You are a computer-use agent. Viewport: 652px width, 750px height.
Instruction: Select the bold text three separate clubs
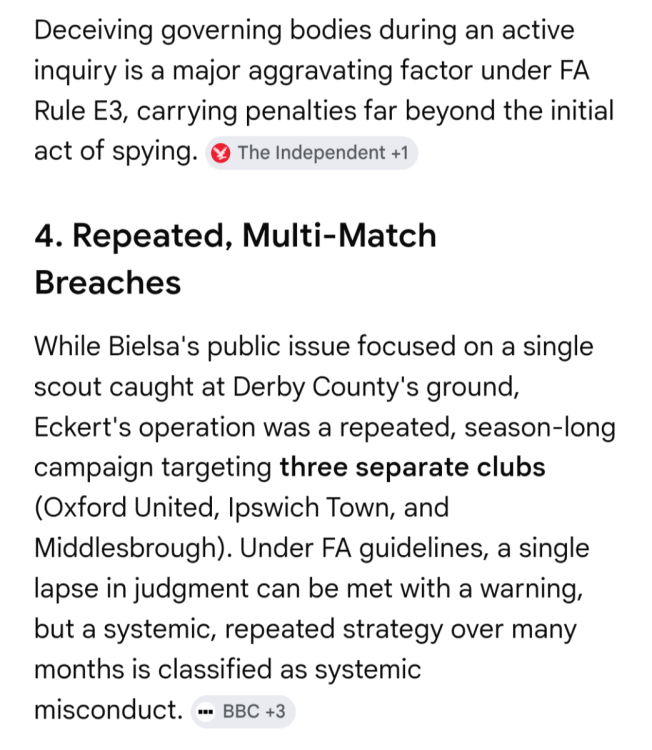click(412, 467)
